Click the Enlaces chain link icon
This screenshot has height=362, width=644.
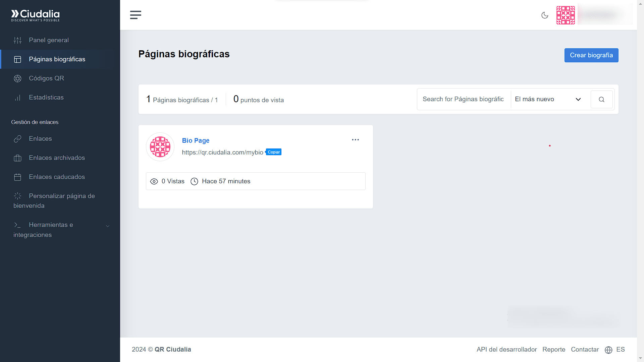tap(17, 139)
